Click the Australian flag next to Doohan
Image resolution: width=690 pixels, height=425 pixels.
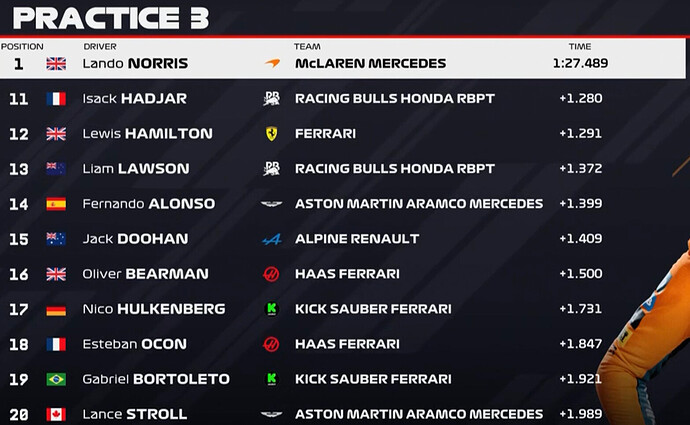tap(56, 239)
